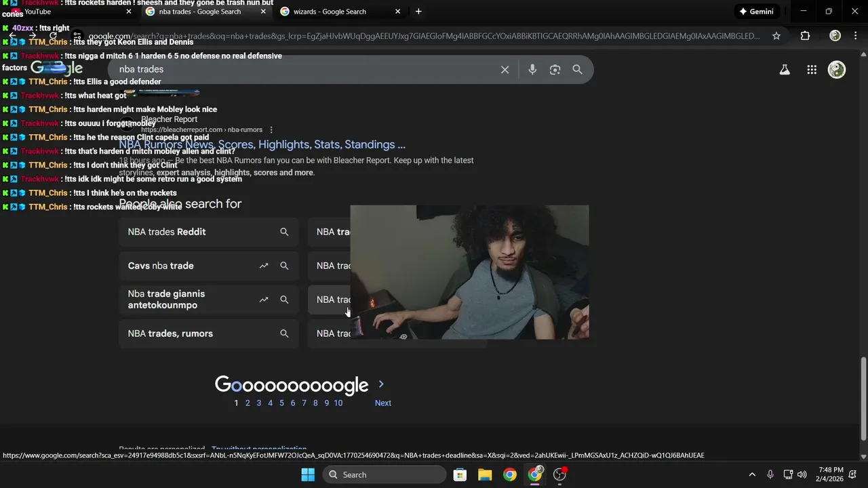Switch to the nba trades - Google Search tab
The image size is (868, 488).
[205, 12]
